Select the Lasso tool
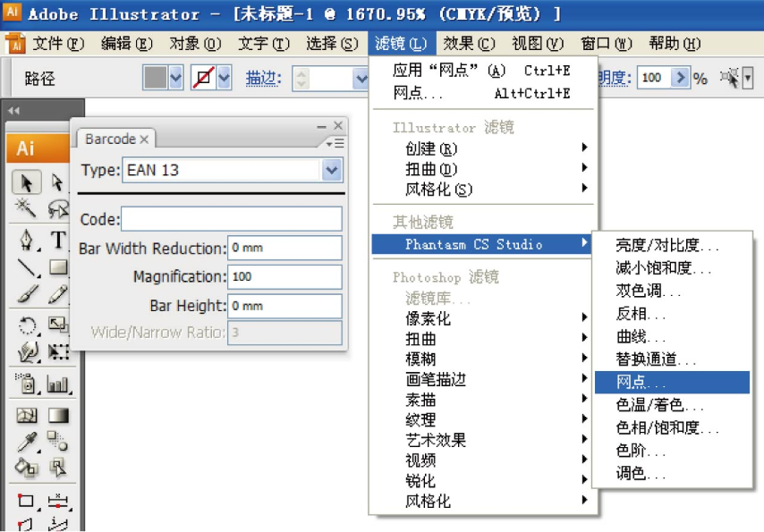 (x=57, y=208)
